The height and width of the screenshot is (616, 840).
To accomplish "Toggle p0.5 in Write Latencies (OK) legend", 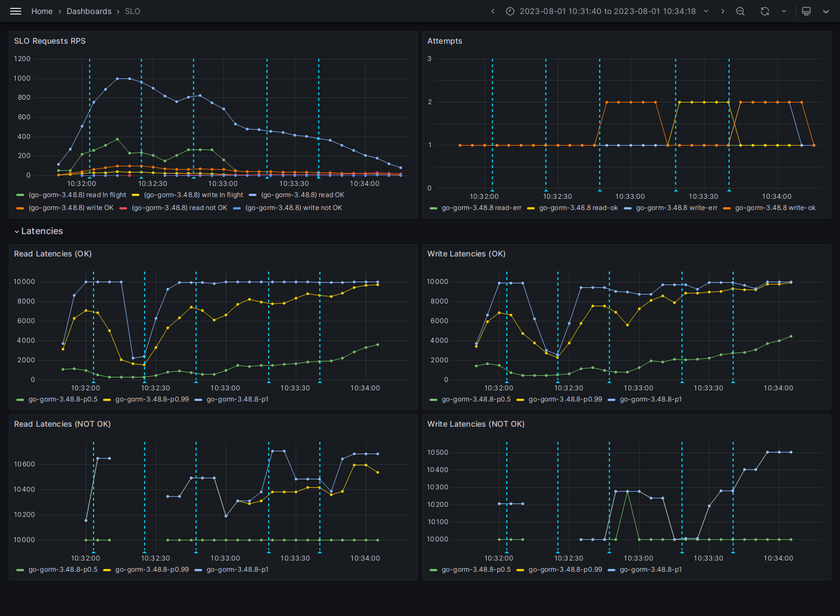I will [x=476, y=399].
